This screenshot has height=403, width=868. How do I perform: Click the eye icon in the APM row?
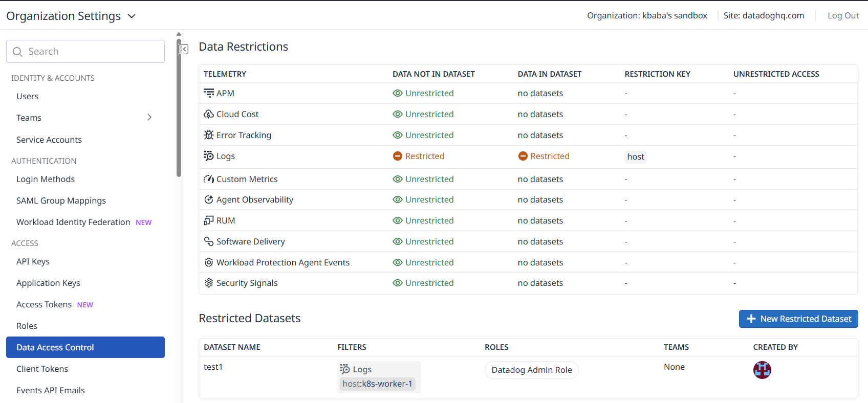(x=398, y=93)
